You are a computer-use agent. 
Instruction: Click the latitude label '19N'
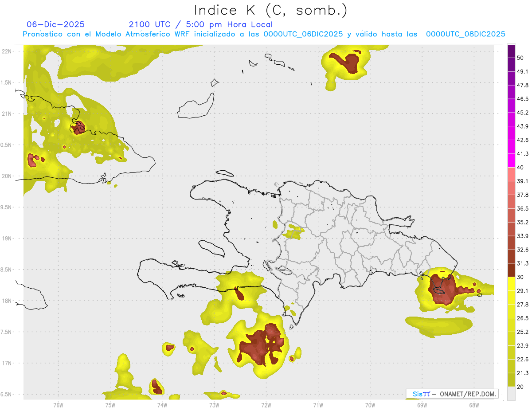click(x=7, y=239)
